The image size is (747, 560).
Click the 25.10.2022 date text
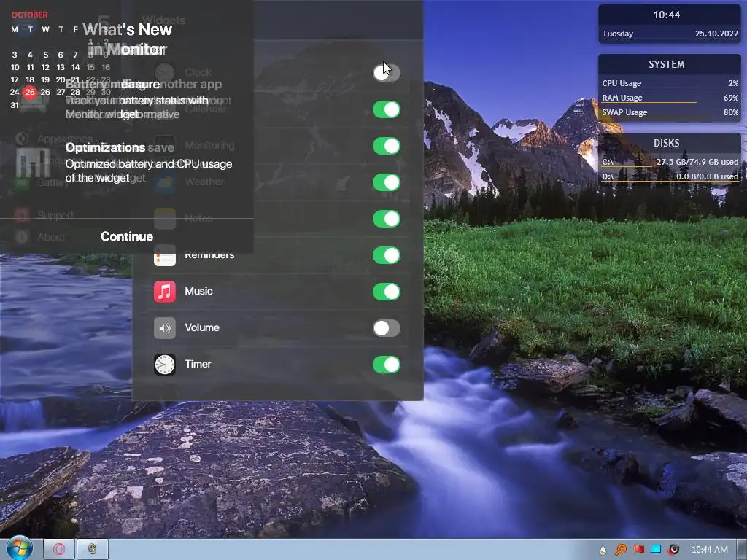[x=716, y=34]
